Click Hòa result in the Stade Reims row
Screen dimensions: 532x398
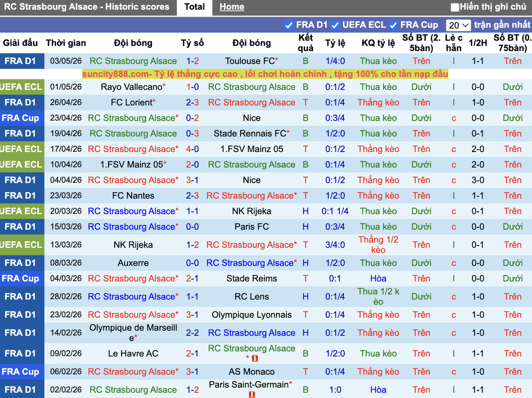(x=378, y=278)
